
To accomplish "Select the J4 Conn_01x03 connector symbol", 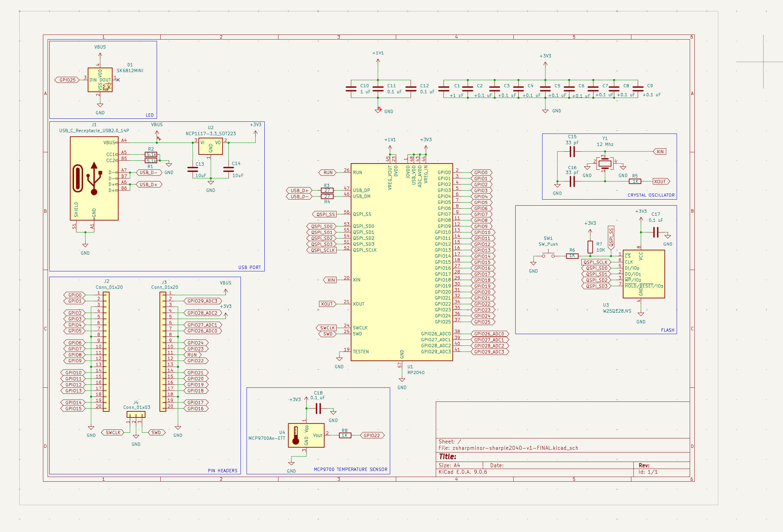I will [136, 415].
